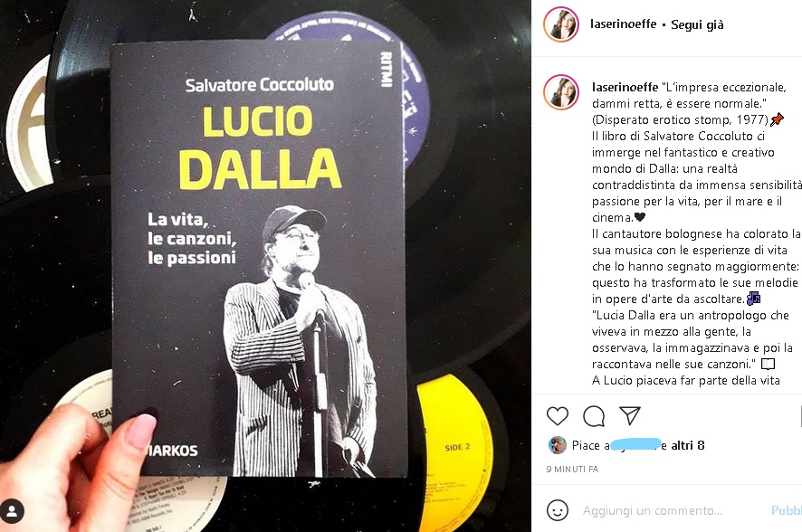The height and width of the screenshot is (532, 802).
Task: Like the post with heart icon
Action: tap(557, 416)
